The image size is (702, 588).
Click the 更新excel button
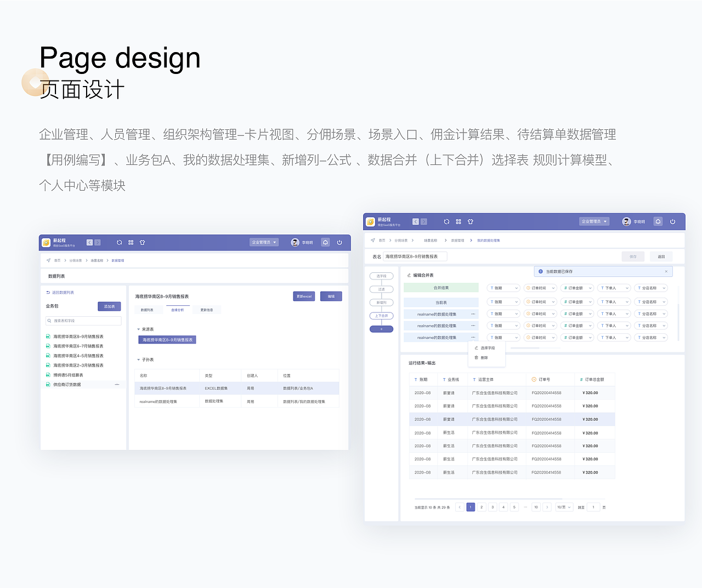[304, 296]
